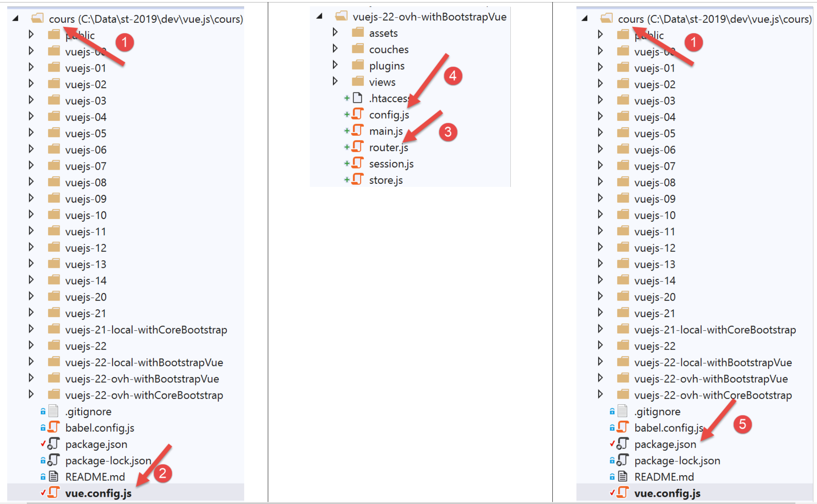Select the couches folder label
The image size is (817, 504).
[x=389, y=50]
